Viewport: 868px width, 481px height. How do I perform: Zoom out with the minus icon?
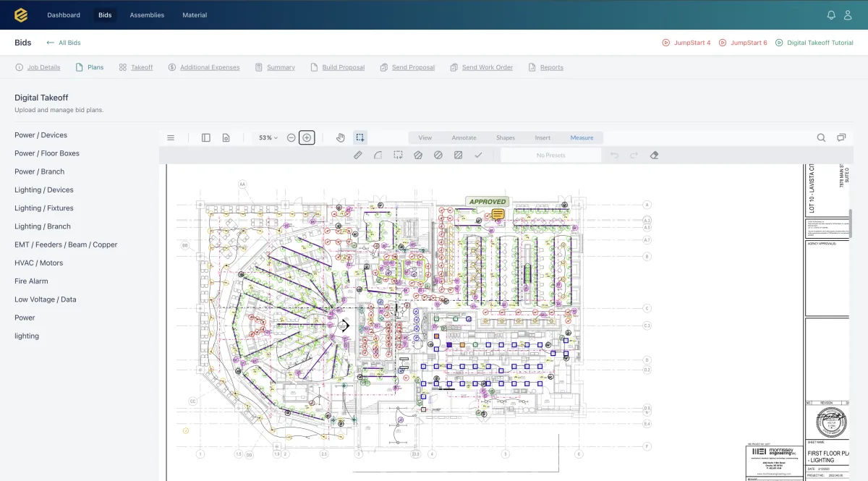[x=291, y=137]
